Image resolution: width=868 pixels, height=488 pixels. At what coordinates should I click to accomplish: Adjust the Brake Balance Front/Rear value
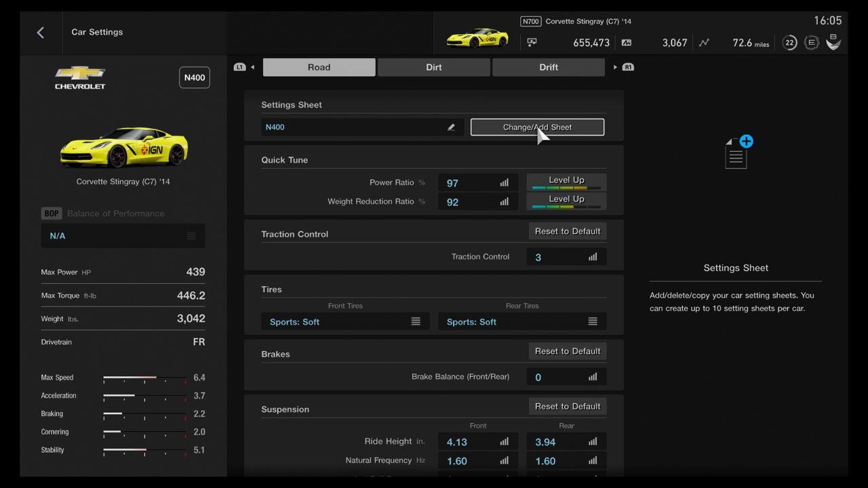[x=566, y=378]
